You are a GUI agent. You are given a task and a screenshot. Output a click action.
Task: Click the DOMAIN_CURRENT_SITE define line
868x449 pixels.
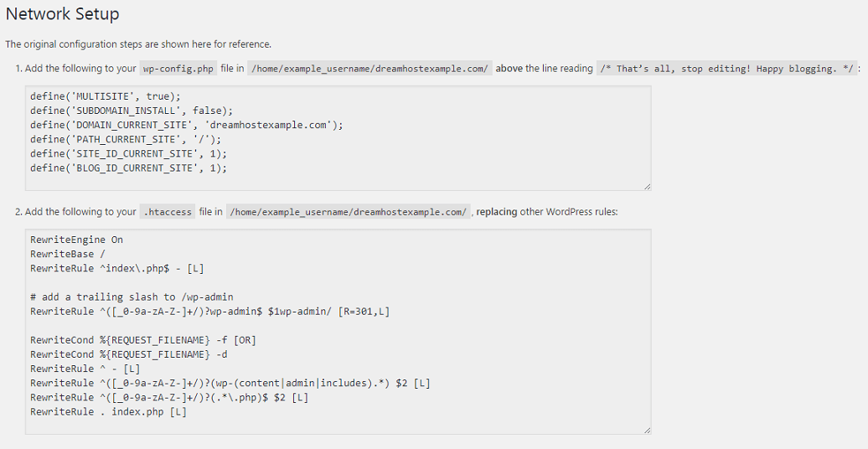[187, 125]
